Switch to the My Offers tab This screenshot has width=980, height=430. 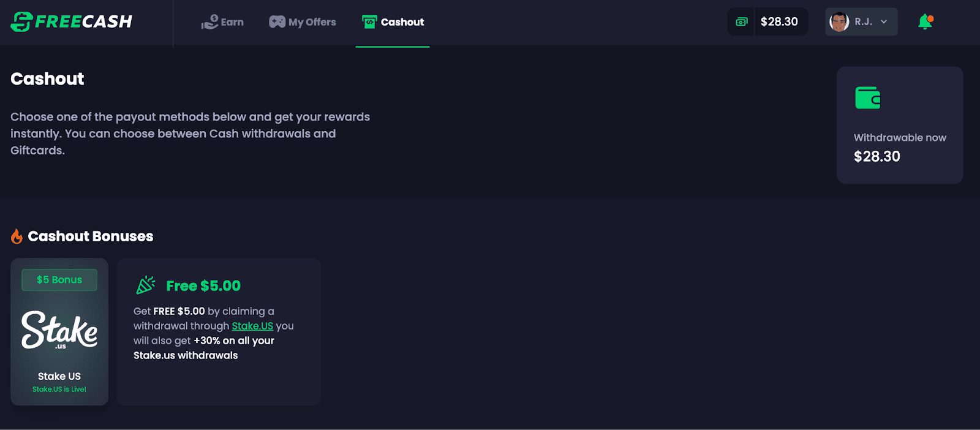[303, 22]
